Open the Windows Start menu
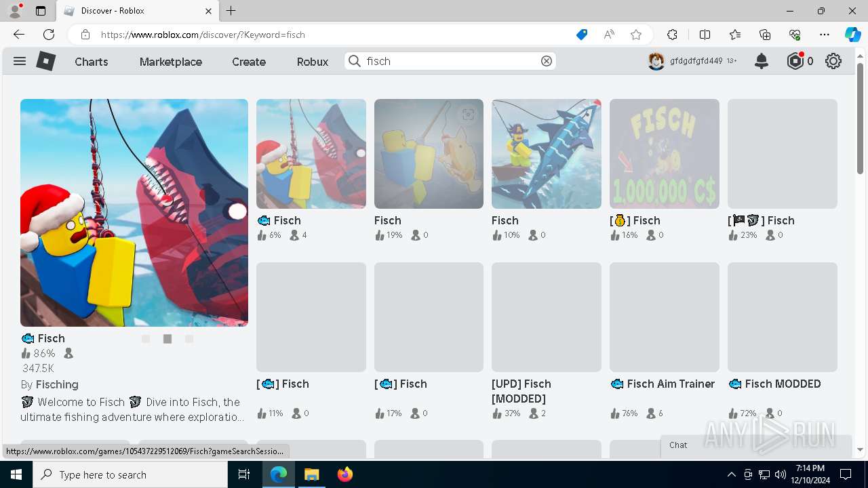Screen dimensions: 868x488 pos(16,474)
